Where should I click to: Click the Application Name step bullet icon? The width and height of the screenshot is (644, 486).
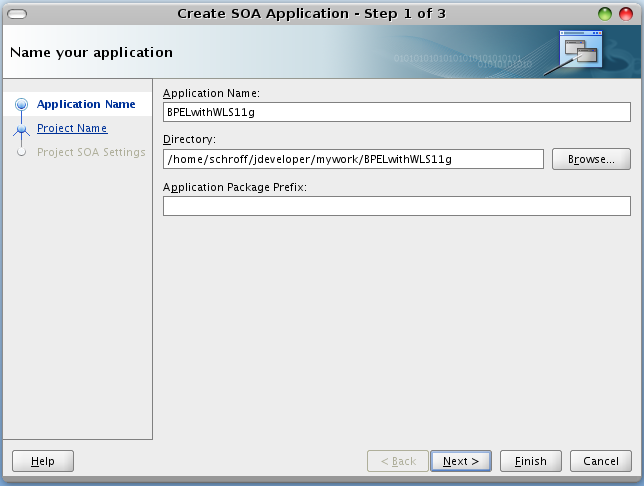coord(21,105)
